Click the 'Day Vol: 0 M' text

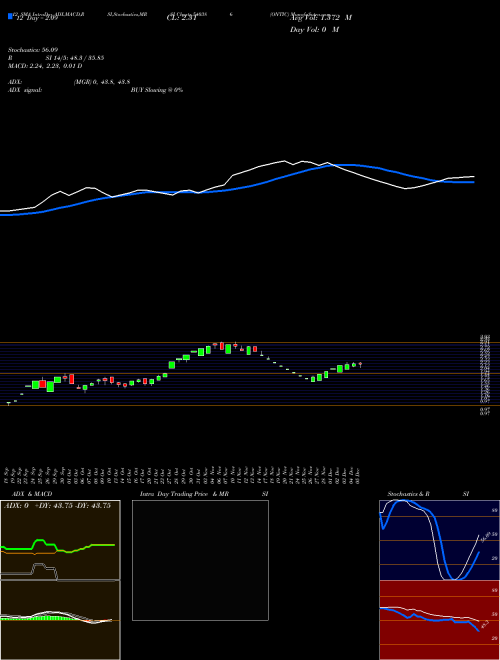314,29
